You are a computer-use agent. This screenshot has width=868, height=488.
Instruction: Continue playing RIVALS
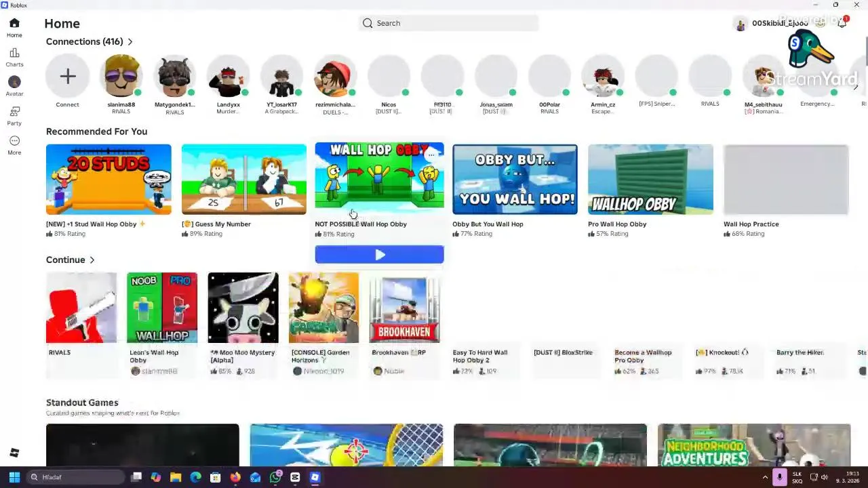pos(81,308)
